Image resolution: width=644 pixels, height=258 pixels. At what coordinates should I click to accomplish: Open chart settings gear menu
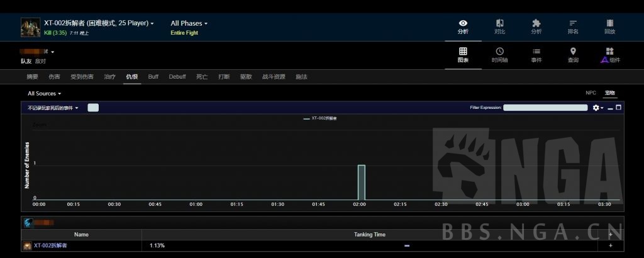point(597,108)
